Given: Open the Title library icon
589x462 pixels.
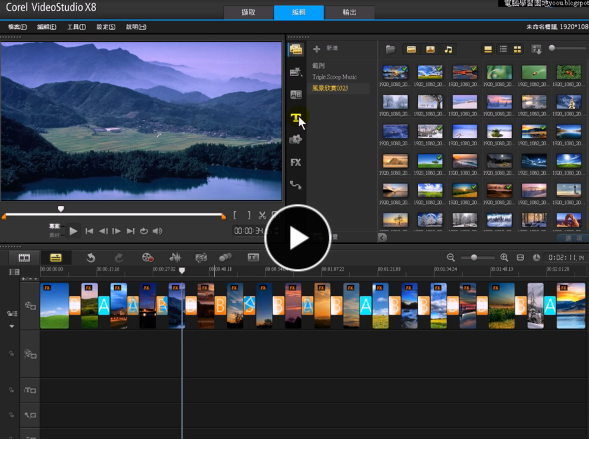Looking at the screenshot, I should (296, 118).
